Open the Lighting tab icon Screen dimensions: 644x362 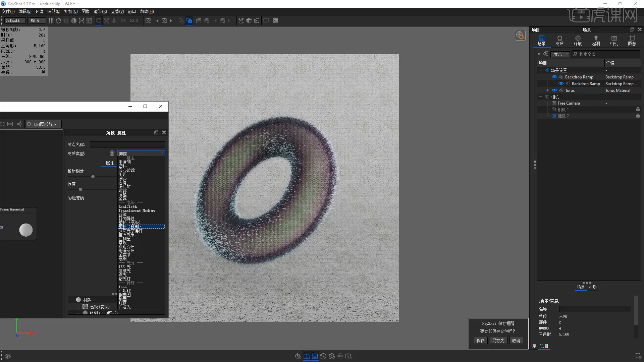pos(596,41)
